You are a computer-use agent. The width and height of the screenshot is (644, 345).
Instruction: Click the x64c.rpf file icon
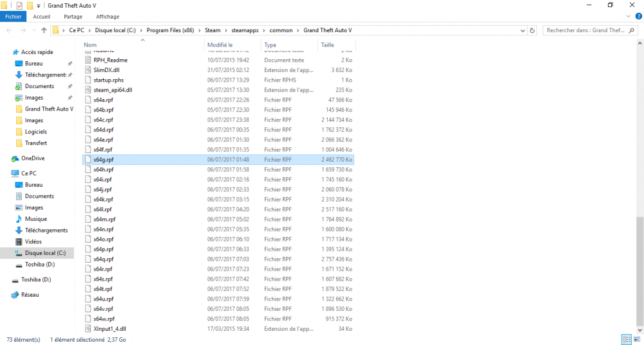click(88, 120)
